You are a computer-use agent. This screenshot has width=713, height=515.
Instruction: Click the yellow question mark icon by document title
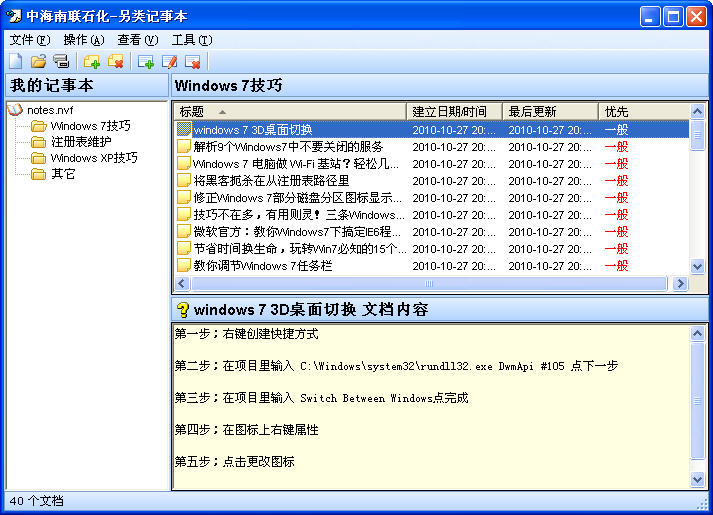(183, 310)
